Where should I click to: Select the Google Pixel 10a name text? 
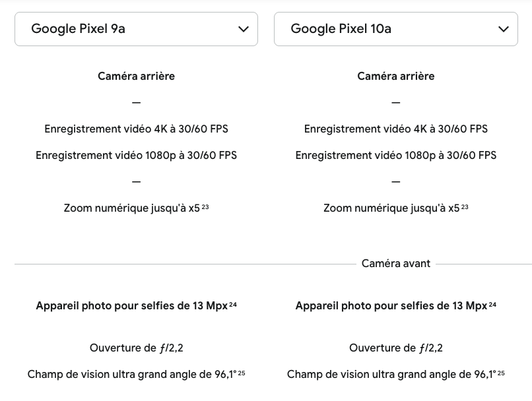click(x=341, y=29)
